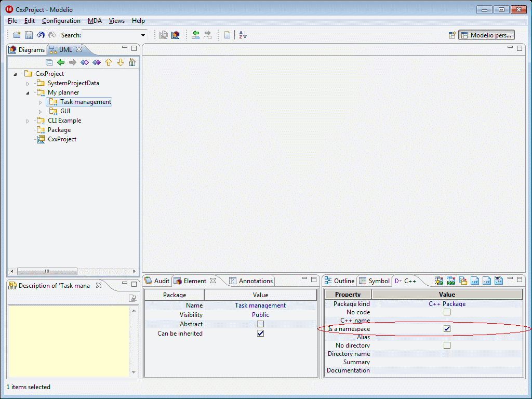Viewport: 532px width, 399px height.
Task: Expand the GUI package node
Action: [x=40, y=112]
